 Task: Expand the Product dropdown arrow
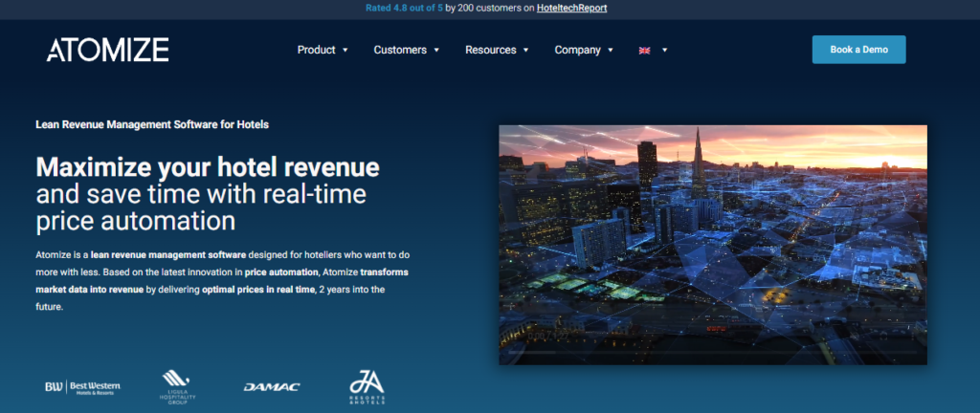(345, 51)
